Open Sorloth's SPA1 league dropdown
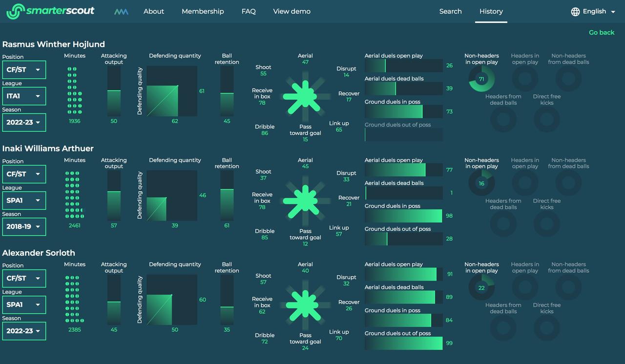The height and width of the screenshot is (364, 625). (x=24, y=304)
